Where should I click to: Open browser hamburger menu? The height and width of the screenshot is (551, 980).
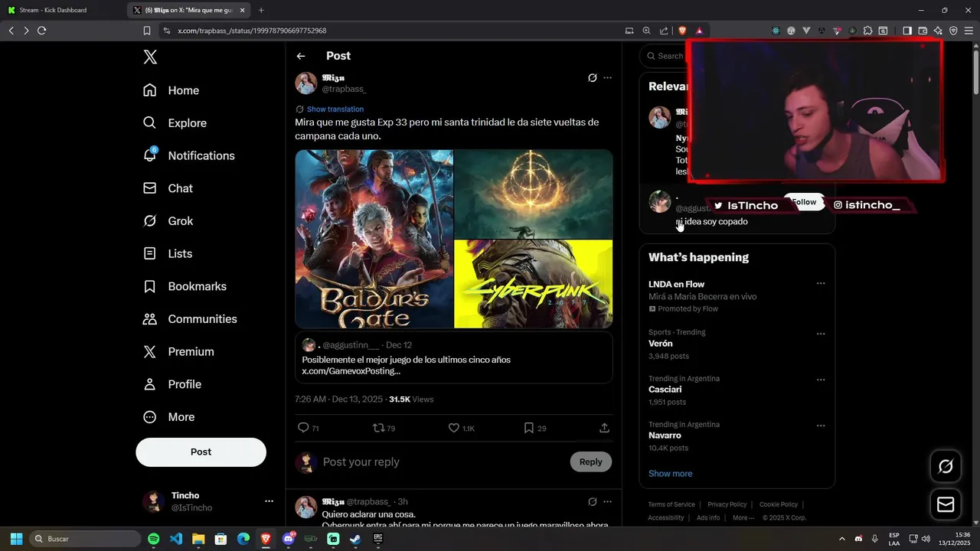click(969, 31)
